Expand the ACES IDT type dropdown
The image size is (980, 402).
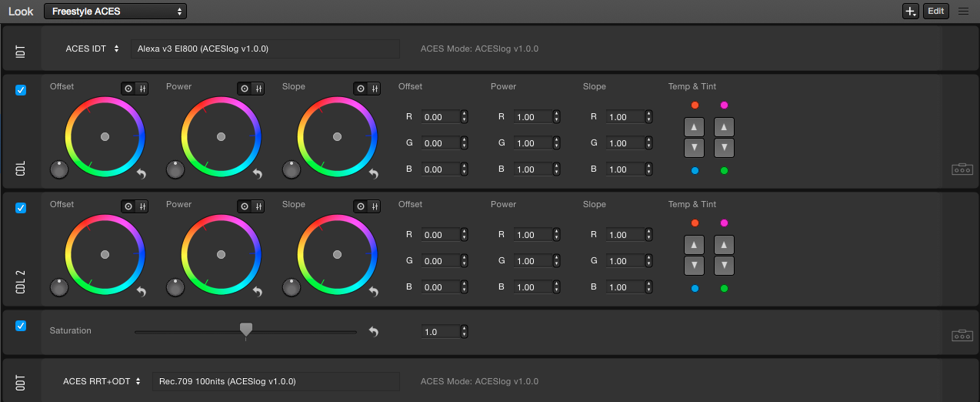coord(92,49)
